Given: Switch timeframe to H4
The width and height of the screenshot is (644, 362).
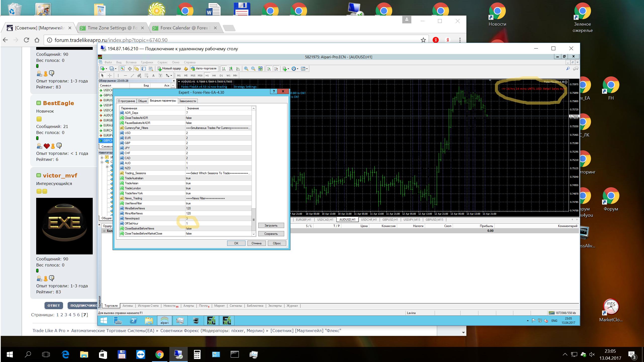Looking at the screenshot, I should [x=214, y=75].
